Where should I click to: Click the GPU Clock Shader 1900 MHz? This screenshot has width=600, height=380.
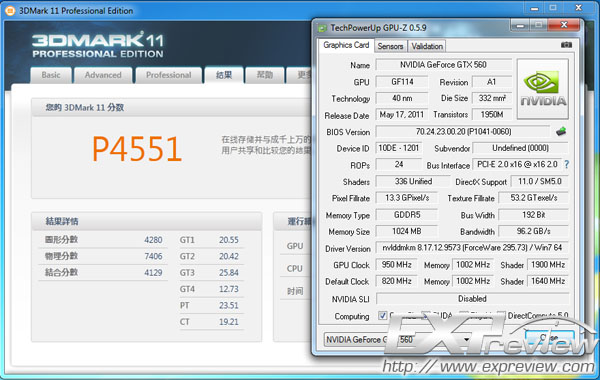click(548, 264)
